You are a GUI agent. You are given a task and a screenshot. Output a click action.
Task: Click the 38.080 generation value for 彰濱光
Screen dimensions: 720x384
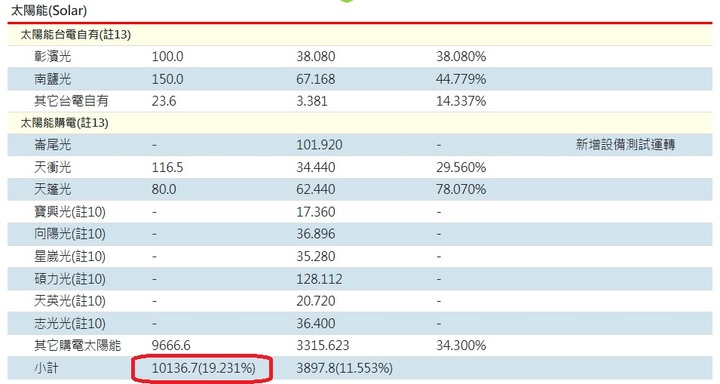(x=315, y=56)
